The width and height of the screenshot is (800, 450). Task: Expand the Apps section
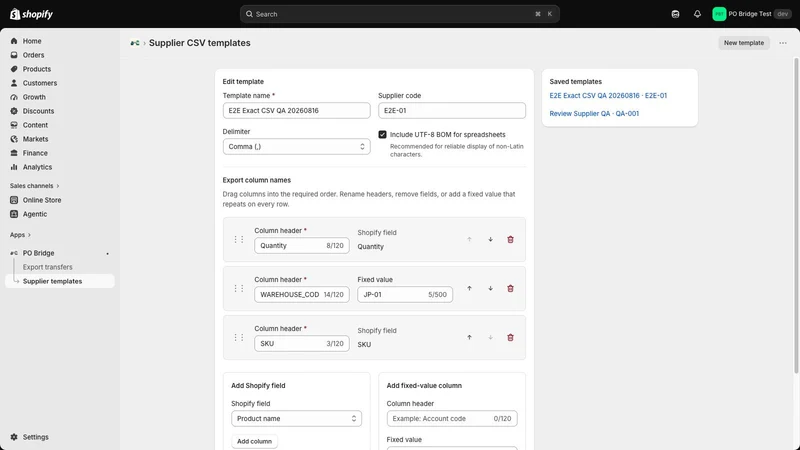click(20, 235)
